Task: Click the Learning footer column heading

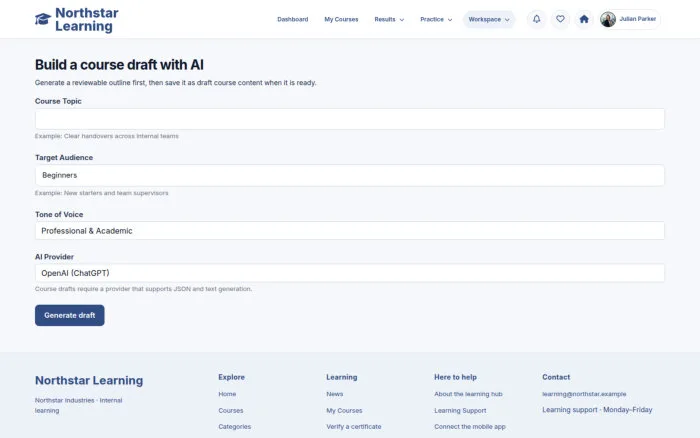Action: [x=342, y=377]
